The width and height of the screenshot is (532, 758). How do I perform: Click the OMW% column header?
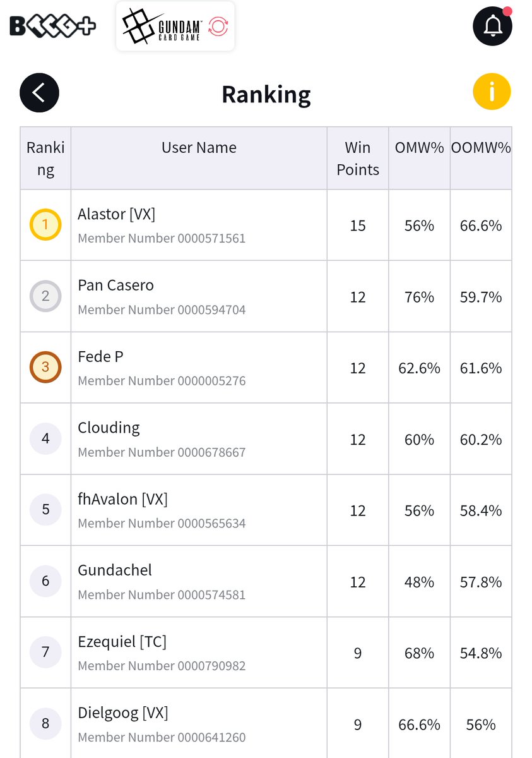coord(420,159)
